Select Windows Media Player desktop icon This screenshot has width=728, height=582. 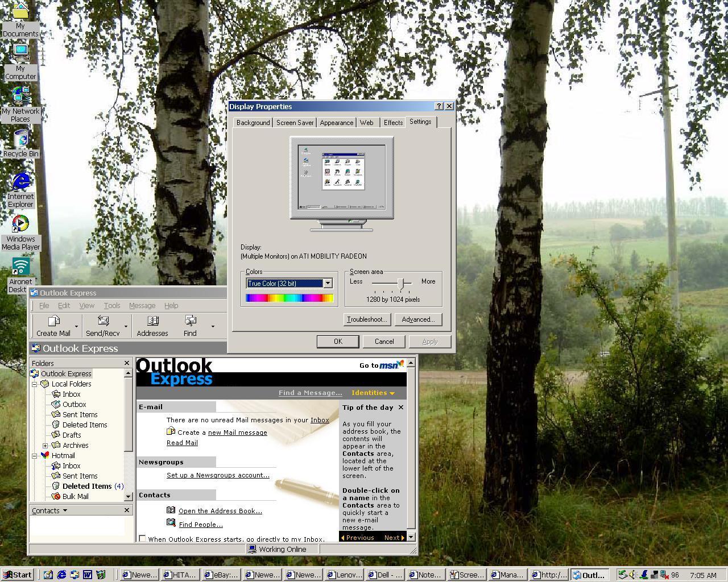tap(20, 233)
